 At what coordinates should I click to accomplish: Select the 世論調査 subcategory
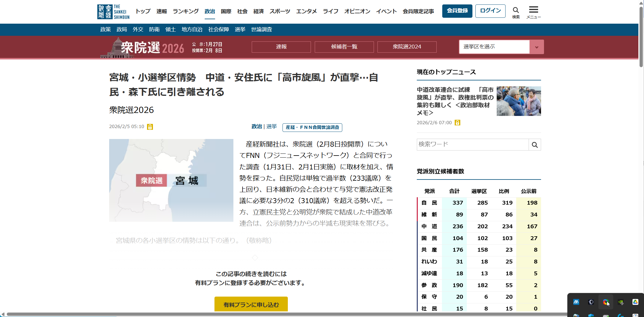coord(262,30)
